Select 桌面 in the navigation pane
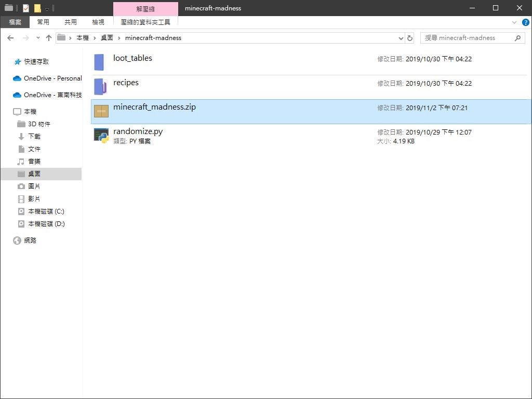532x399 pixels. pyautogui.click(x=34, y=174)
